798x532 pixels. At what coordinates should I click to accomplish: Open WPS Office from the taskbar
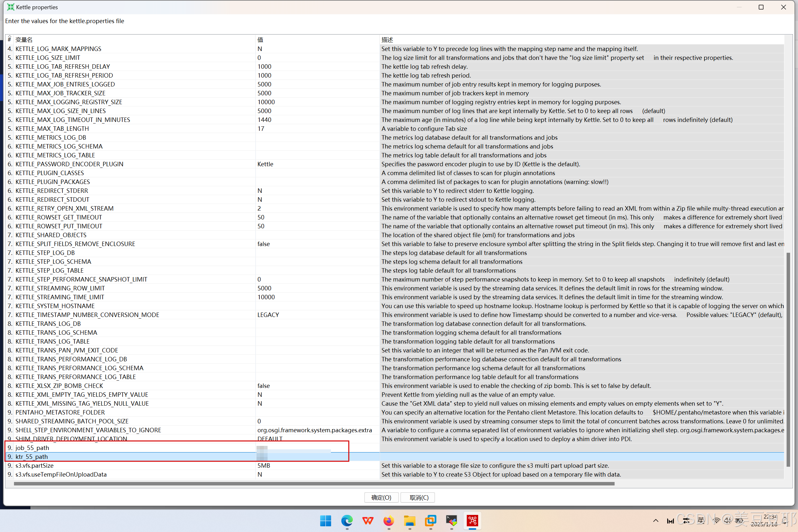[367, 521]
